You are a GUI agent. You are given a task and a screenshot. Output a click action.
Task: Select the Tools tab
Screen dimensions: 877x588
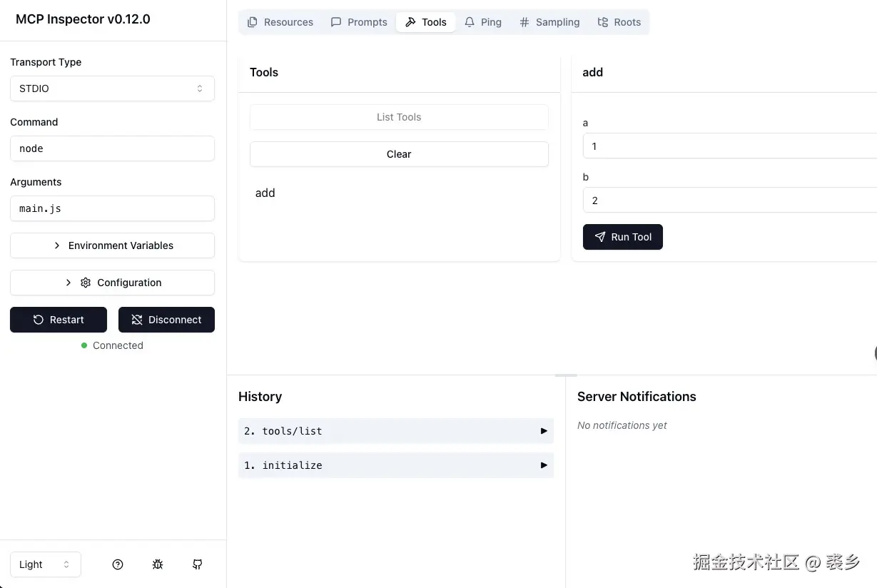tap(426, 22)
